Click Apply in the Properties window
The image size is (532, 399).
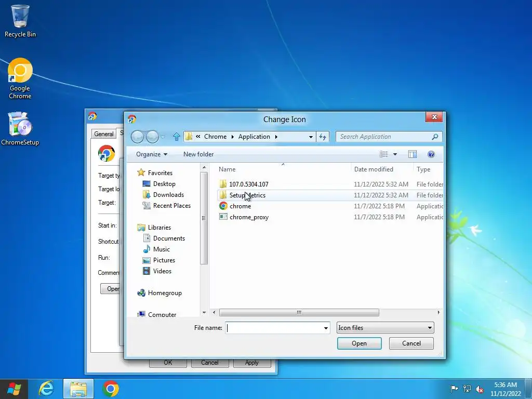252,363
